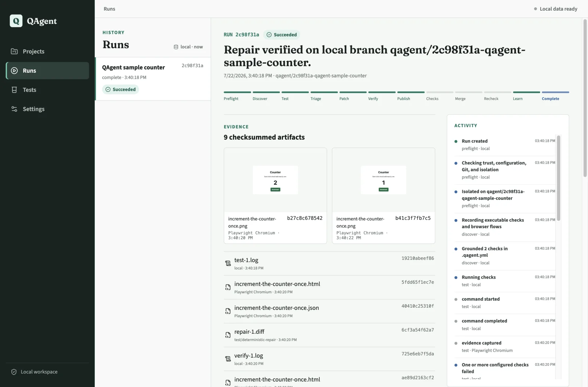Viewport: 588px width, 387px height.
Task: Click the log icon next to test-1.log
Action: [x=228, y=263]
